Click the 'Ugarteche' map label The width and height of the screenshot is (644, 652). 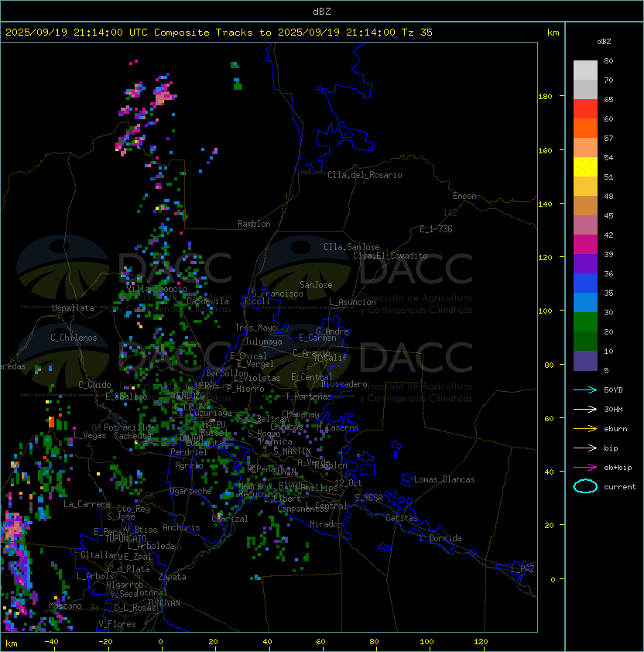(x=191, y=491)
